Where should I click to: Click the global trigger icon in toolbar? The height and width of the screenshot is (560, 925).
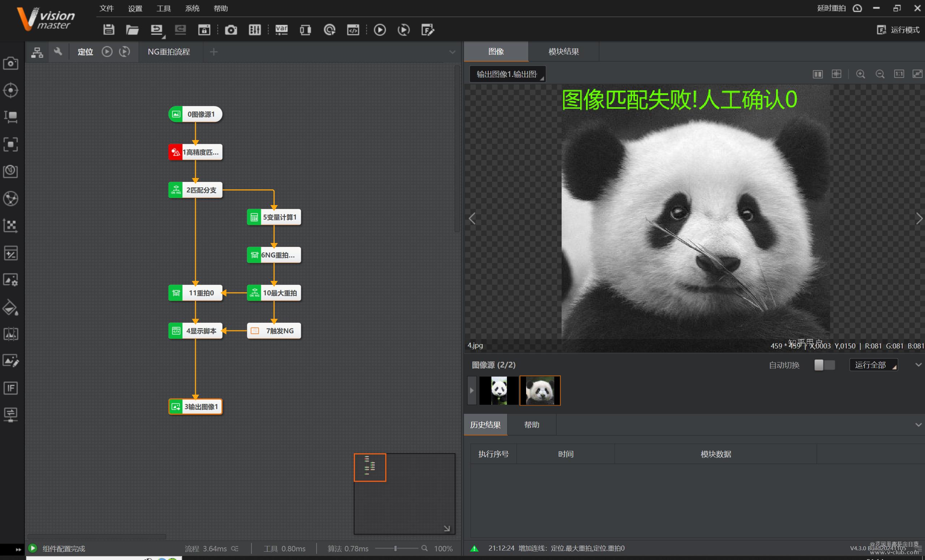pyautogui.click(x=330, y=30)
